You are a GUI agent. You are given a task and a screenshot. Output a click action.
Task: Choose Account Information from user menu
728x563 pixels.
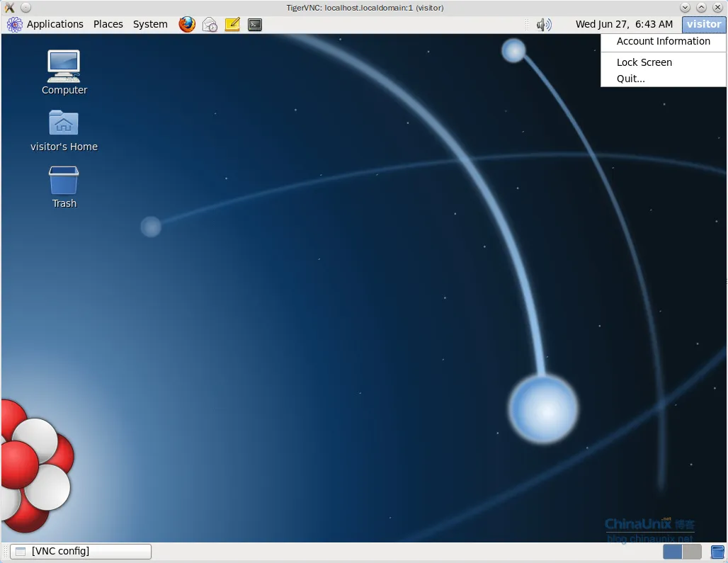663,42
